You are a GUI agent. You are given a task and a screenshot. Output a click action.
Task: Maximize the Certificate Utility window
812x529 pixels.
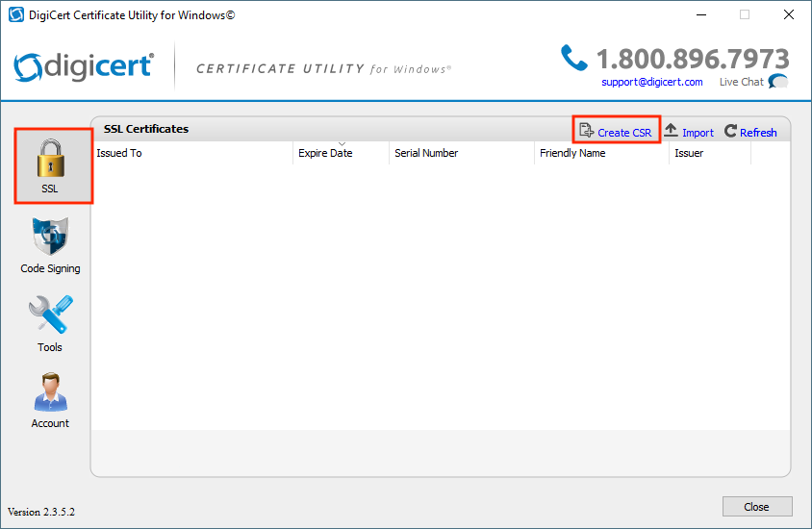pos(744,15)
